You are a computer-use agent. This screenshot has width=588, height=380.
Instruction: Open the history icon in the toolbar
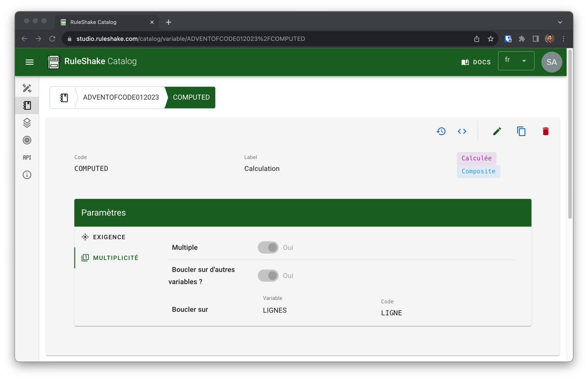tap(441, 131)
